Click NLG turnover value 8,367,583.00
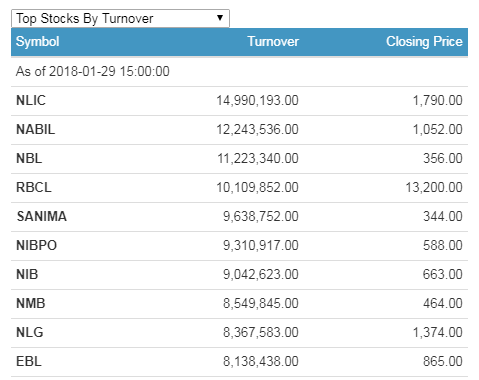 [261, 332]
